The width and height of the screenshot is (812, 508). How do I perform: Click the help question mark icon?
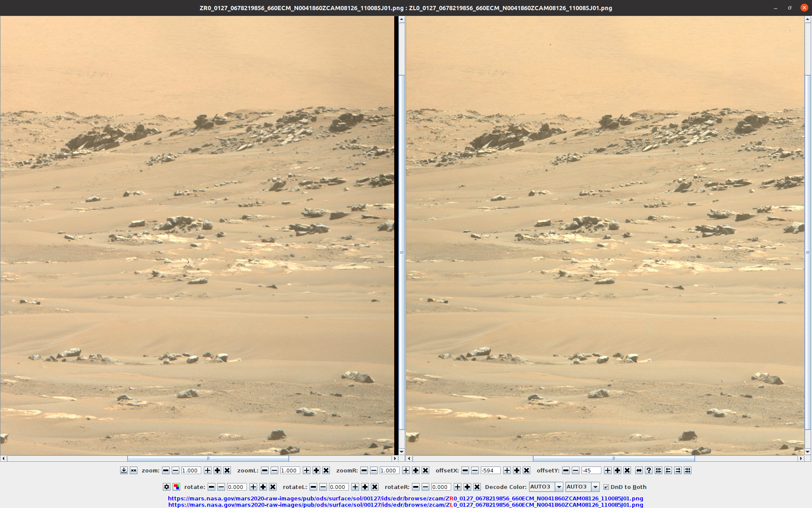(x=649, y=470)
